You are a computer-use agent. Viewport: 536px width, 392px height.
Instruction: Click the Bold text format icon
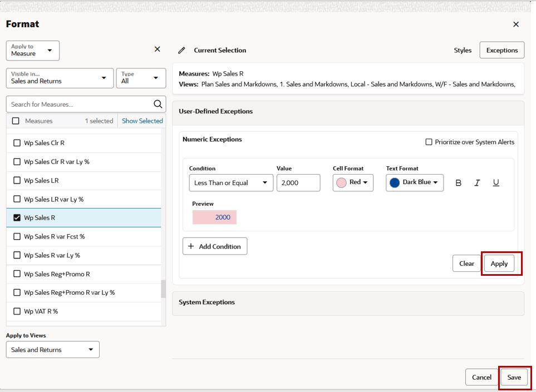pos(459,183)
